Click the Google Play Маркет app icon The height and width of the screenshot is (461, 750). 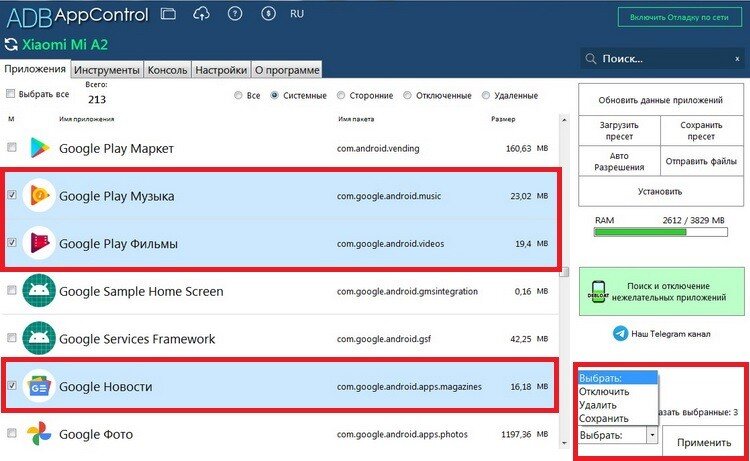pyautogui.click(x=40, y=148)
